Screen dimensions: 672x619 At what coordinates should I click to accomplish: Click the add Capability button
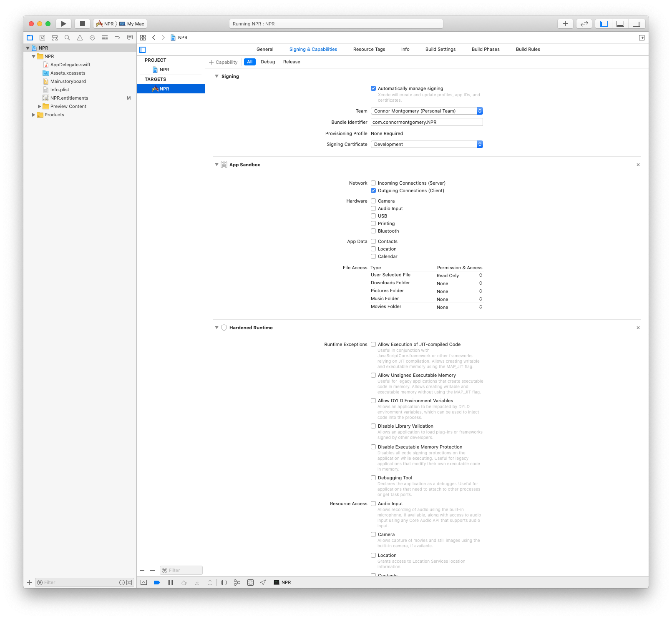pos(223,62)
